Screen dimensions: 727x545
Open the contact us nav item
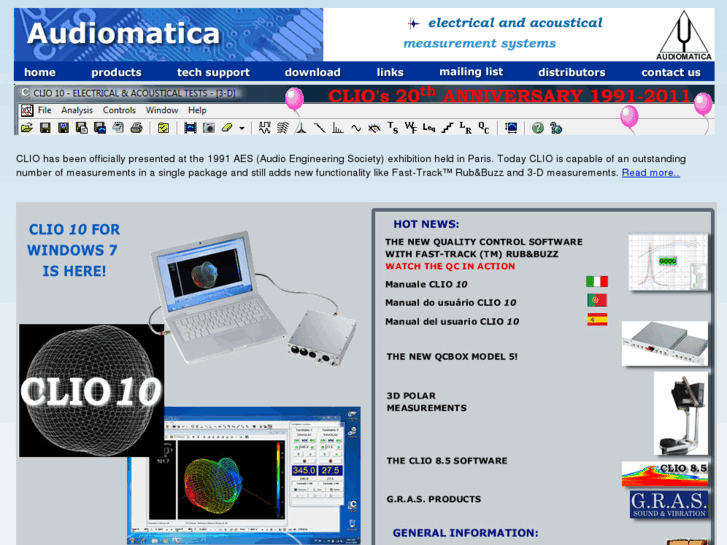coord(671,72)
